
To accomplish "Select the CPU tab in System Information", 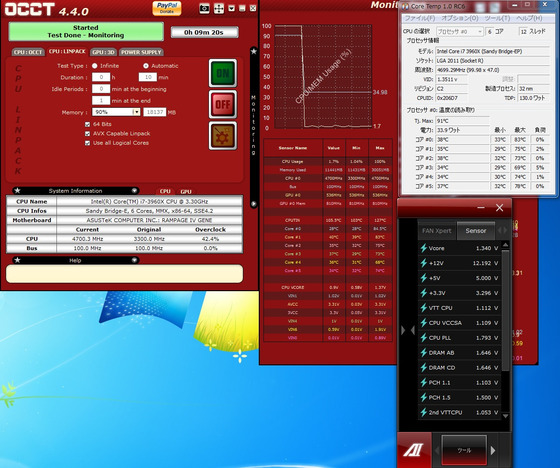I will (x=165, y=191).
